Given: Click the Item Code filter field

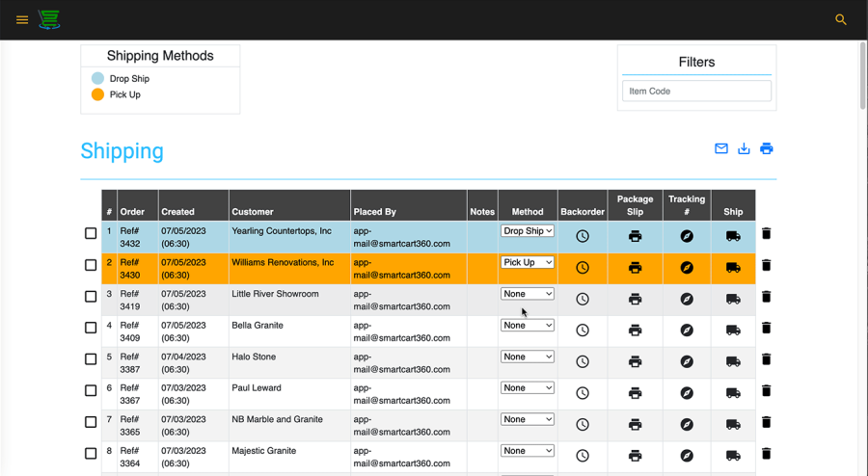Looking at the screenshot, I should 696,92.
